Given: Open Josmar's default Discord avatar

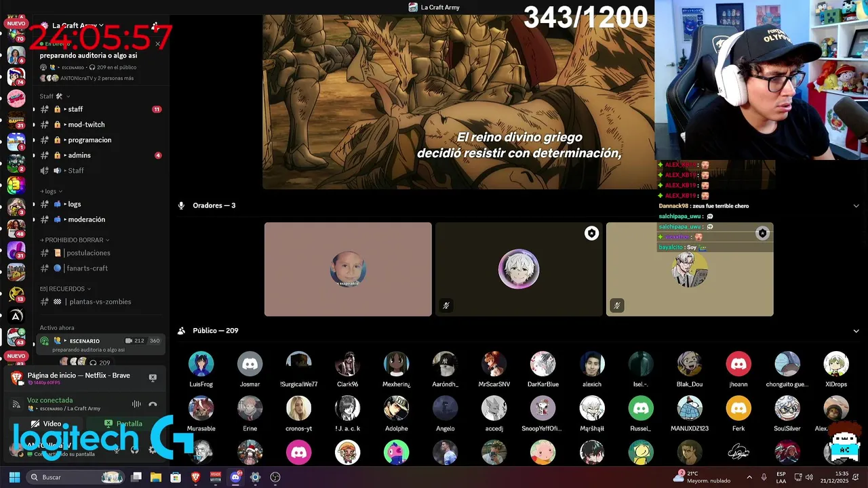Looking at the screenshot, I should [x=250, y=364].
